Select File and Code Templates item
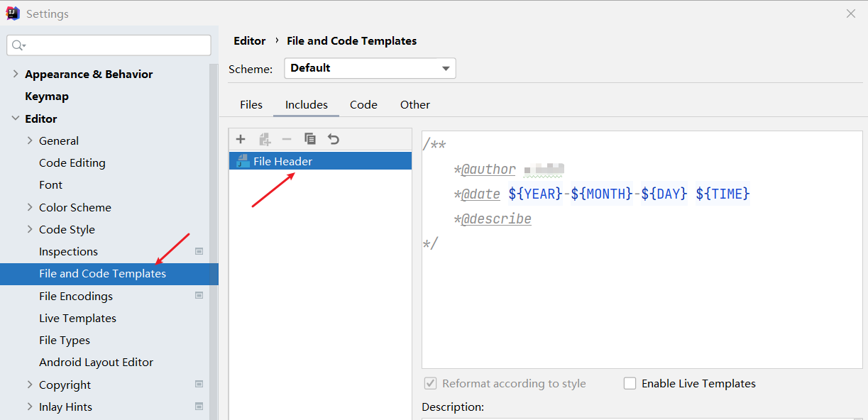The image size is (868, 420). click(x=109, y=274)
